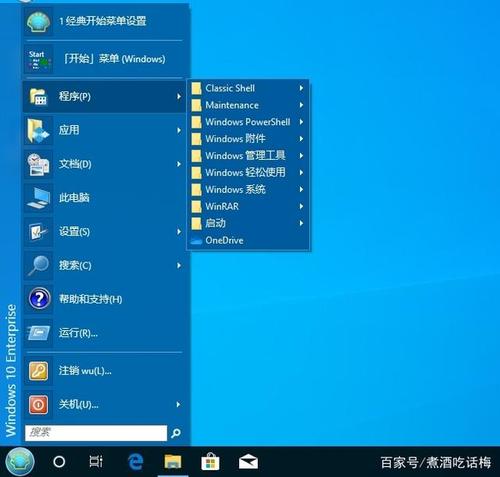Click the 程序(P) programs icon
Image resolution: width=500 pixels, height=477 pixels.
(x=38, y=97)
